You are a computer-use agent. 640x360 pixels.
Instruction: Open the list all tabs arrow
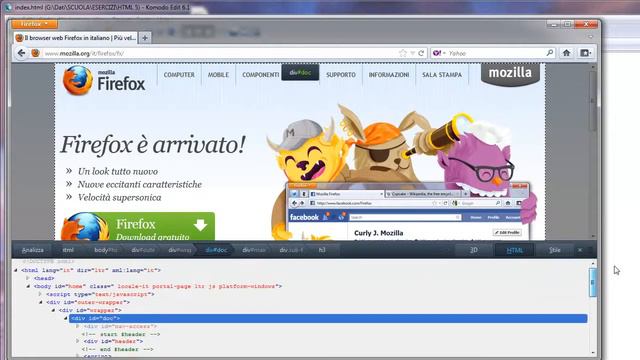591,37
